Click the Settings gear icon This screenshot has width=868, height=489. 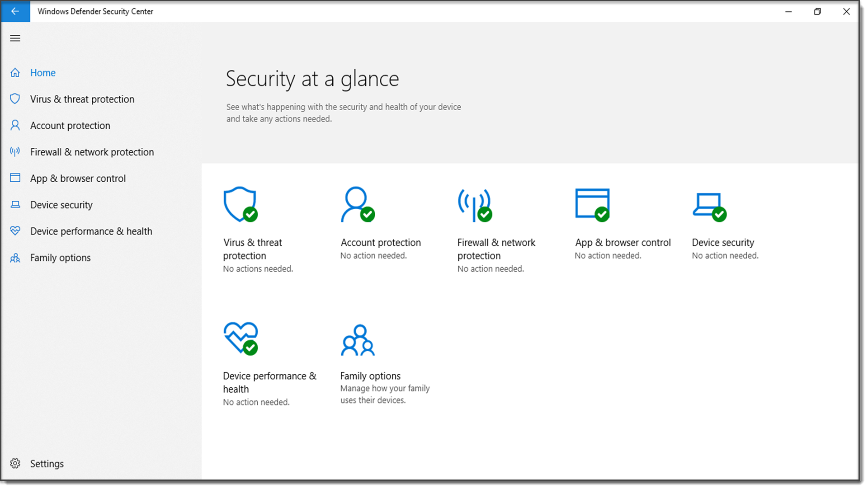(x=15, y=463)
